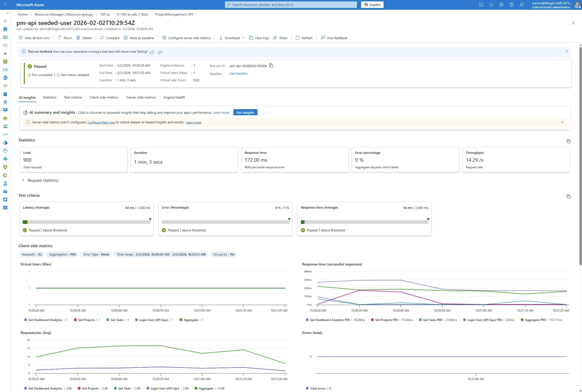Copy the Test criteria section
Screen dimensions: 582x392
pyautogui.click(x=568, y=196)
